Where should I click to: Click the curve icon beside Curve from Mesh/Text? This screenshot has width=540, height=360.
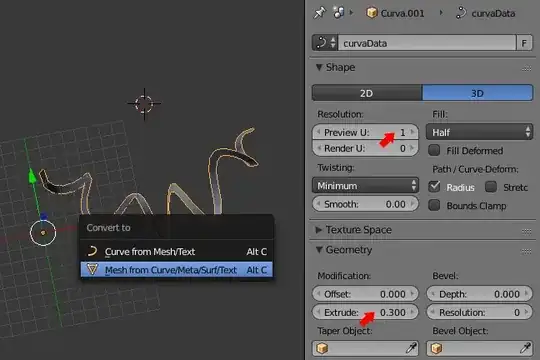pos(92,251)
